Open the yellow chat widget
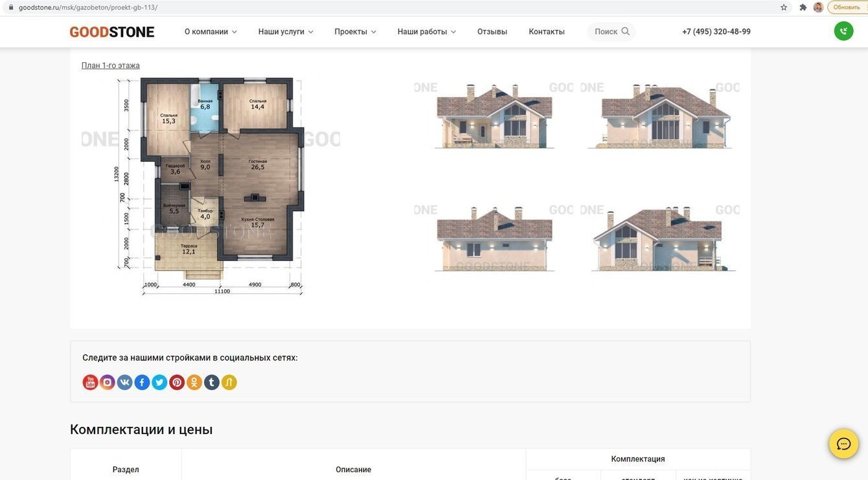 tap(843, 444)
